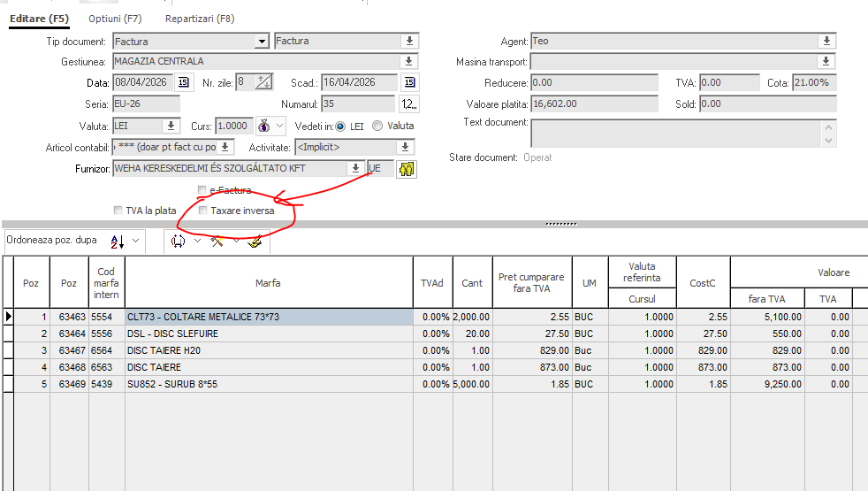Click the Reducere field showing 0.00
This screenshot has width=868, height=491.
tap(595, 82)
